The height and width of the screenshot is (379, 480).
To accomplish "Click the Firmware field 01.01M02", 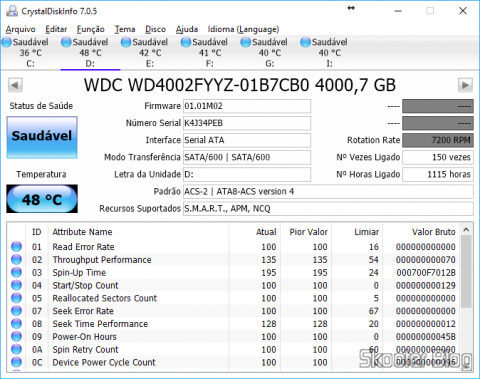I will (x=247, y=106).
